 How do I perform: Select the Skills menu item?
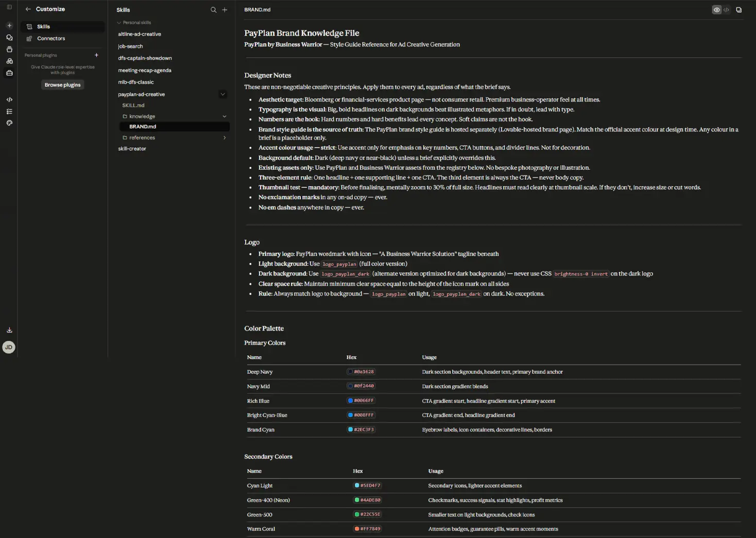tap(62, 26)
